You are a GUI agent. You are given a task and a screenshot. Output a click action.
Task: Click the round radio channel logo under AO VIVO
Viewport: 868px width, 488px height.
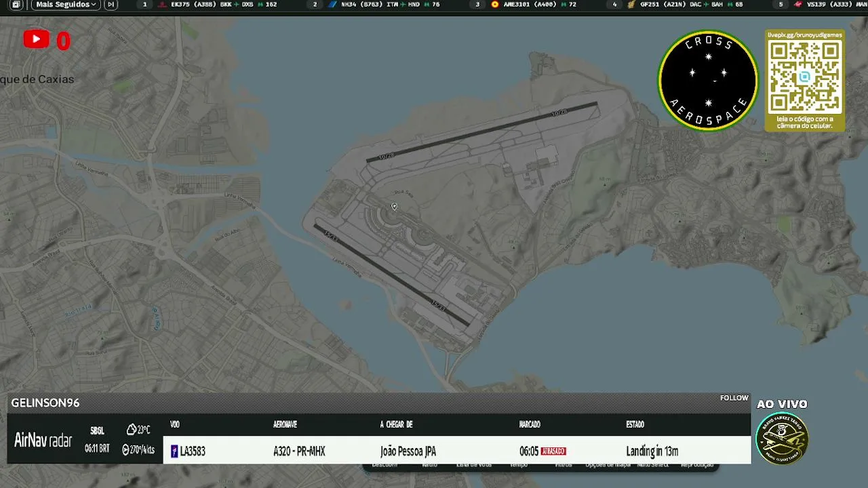click(x=782, y=438)
